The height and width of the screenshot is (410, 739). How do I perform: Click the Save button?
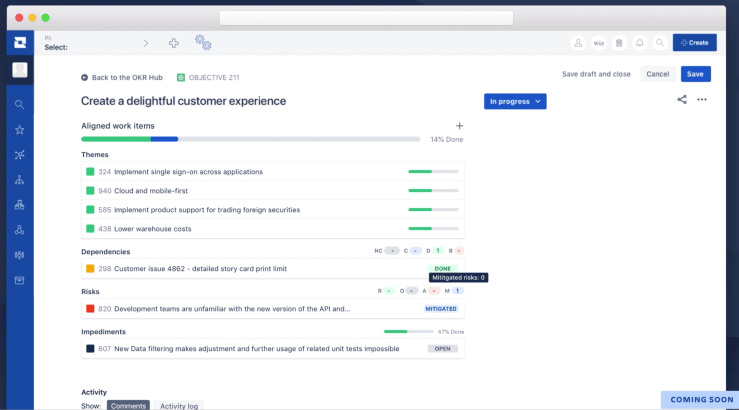pos(695,74)
